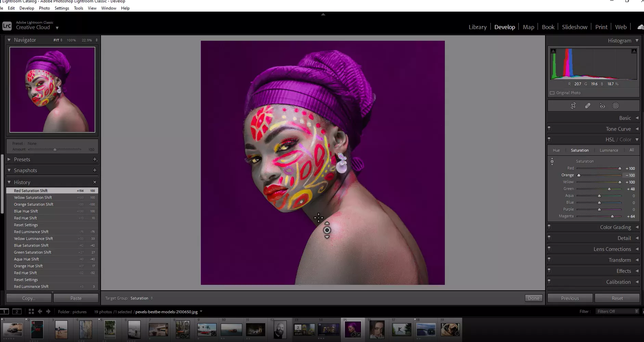Select Blue Hue Shift history step
This screenshot has width=644, height=342.
click(x=52, y=211)
